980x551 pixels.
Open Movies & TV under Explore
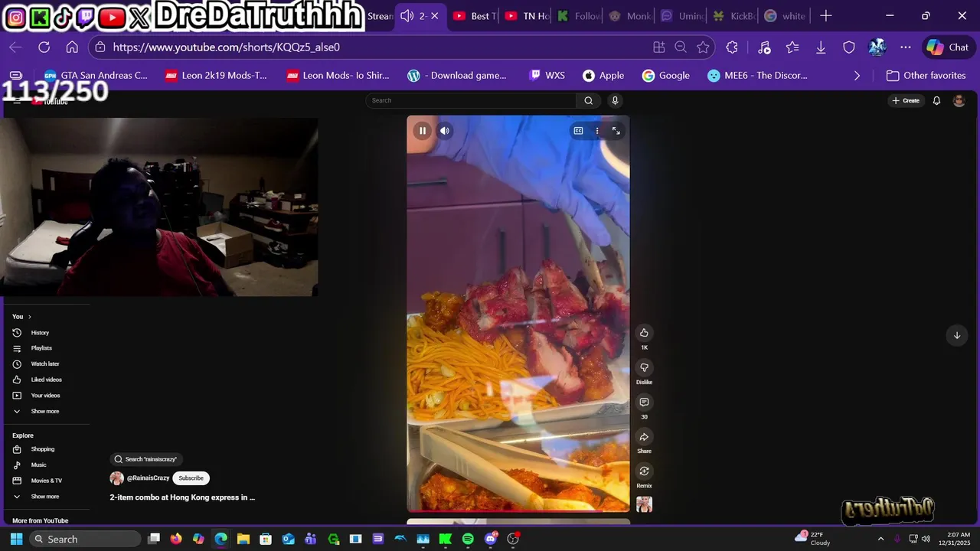click(46, 481)
